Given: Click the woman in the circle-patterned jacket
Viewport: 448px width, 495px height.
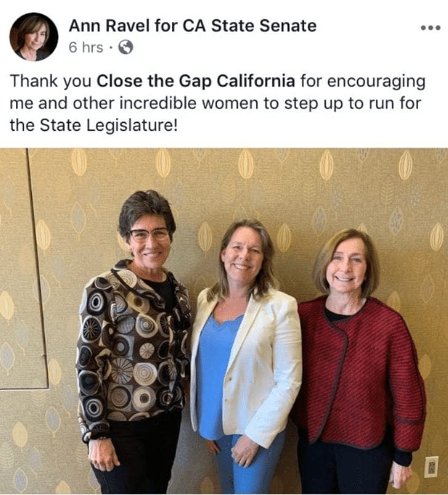Looking at the screenshot, I should pos(133,342).
